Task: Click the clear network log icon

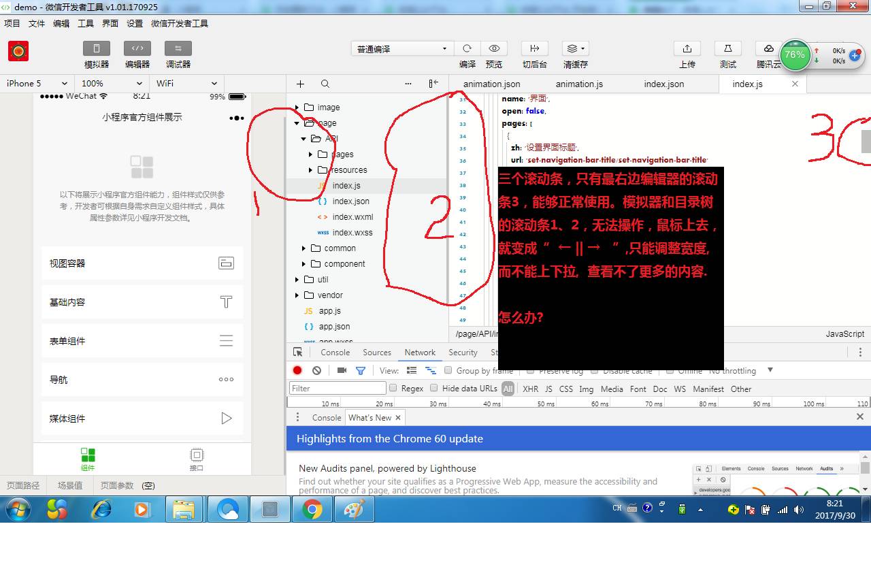Action: 316,370
